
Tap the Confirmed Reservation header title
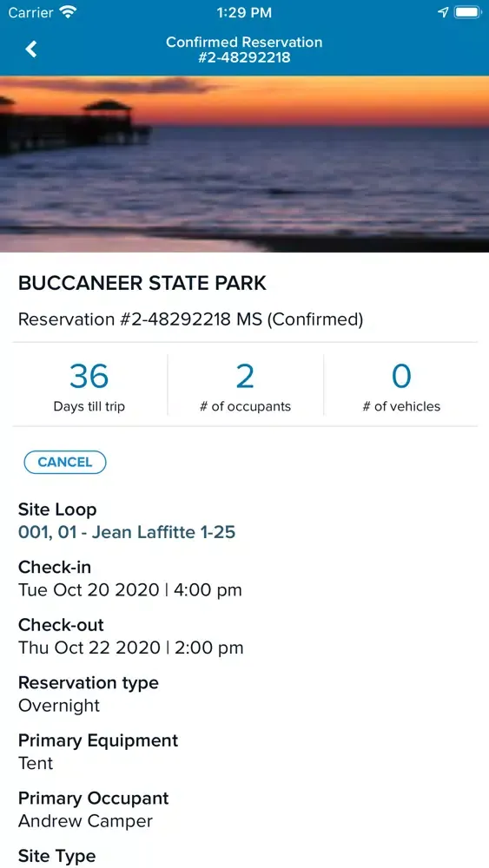point(244,49)
